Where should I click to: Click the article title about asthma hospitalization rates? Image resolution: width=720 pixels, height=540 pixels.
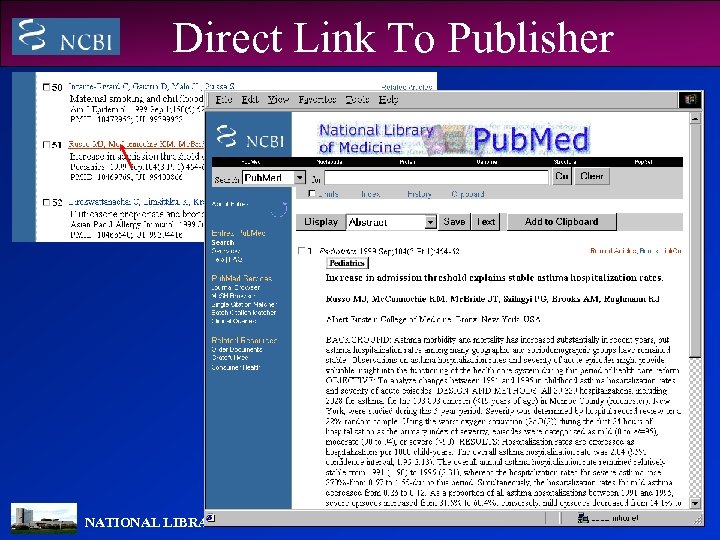(494, 278)
